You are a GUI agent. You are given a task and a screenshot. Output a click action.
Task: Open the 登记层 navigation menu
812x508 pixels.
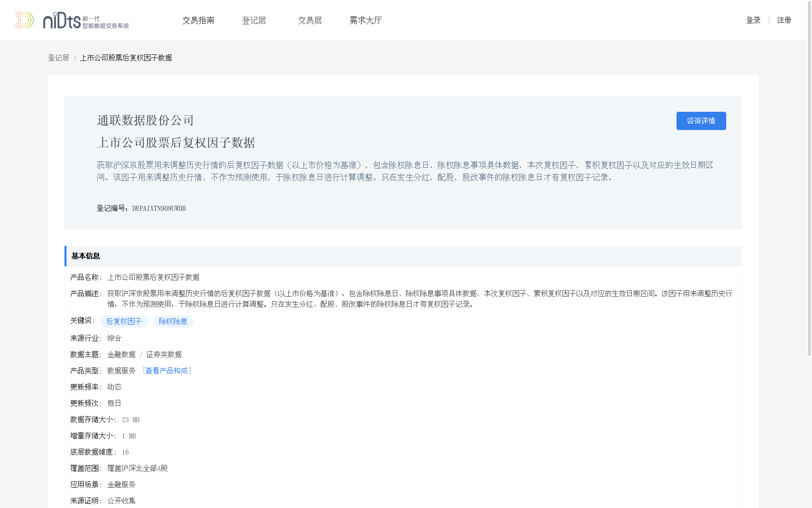tap(254, 20)
